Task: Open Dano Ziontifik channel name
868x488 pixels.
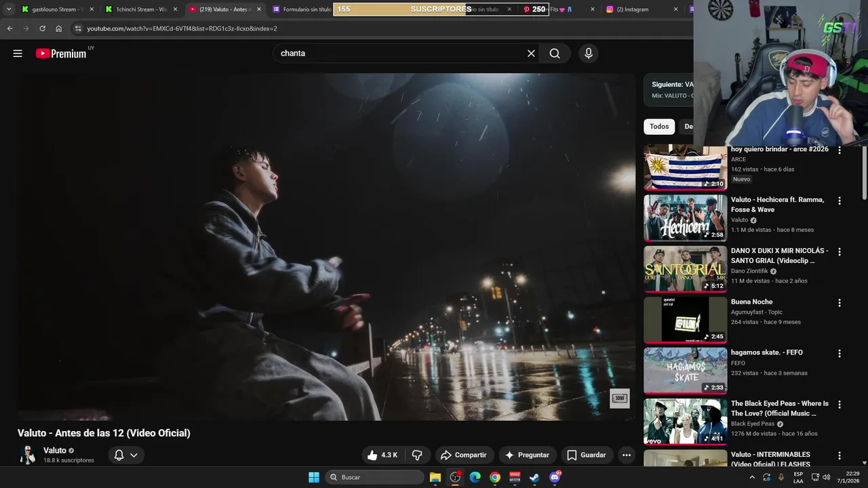Action: (x=749, y=271)
